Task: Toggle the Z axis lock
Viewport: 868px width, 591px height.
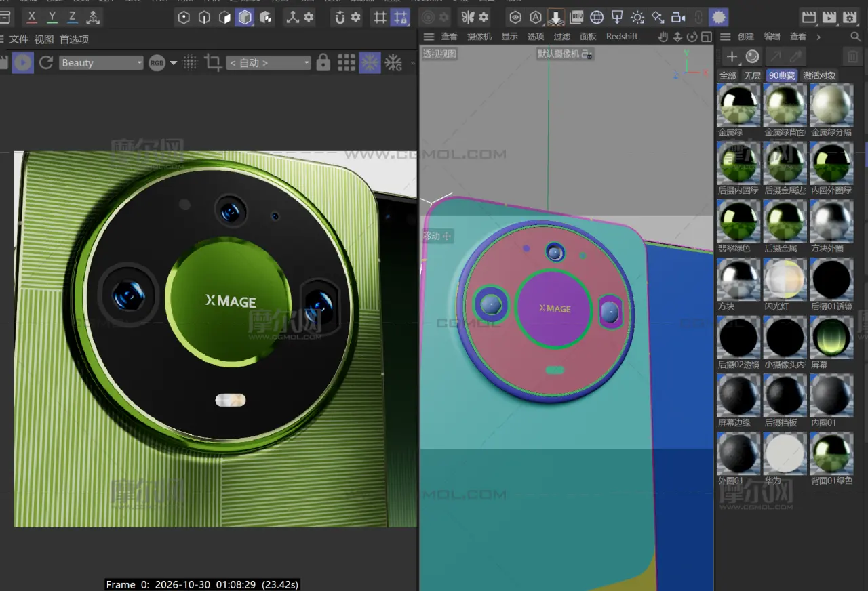Action: click(x=72, y=17)
